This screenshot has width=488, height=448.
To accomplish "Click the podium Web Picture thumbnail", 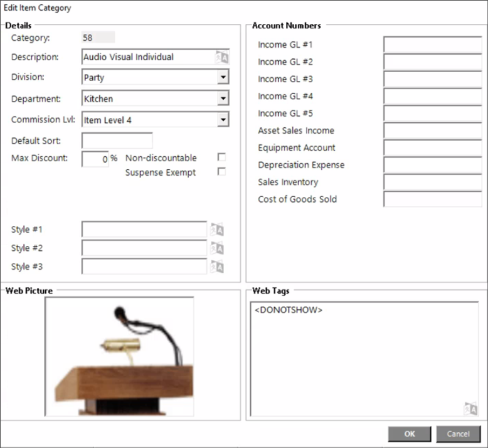I will (119, 358).
